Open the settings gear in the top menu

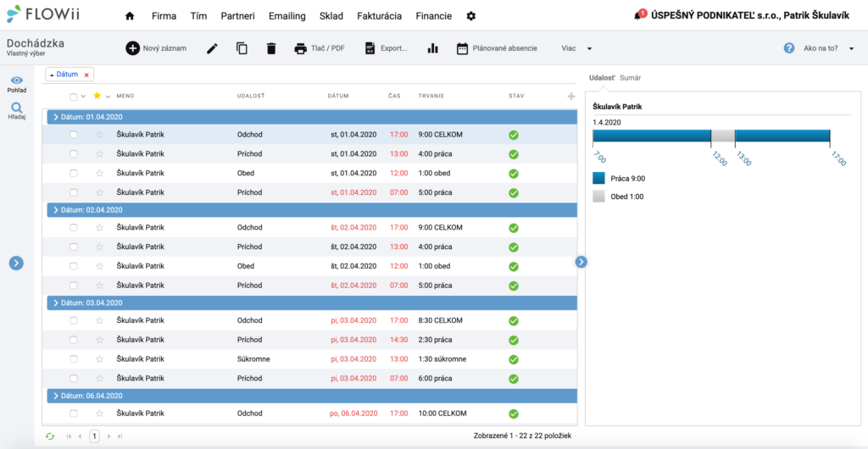[x=471, y=16]
